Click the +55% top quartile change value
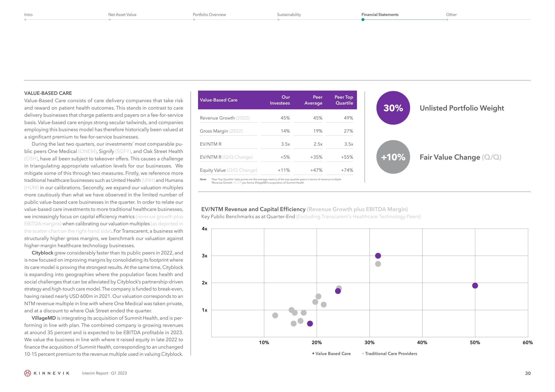This screenshot has width=555, height=392. [347, 157]
